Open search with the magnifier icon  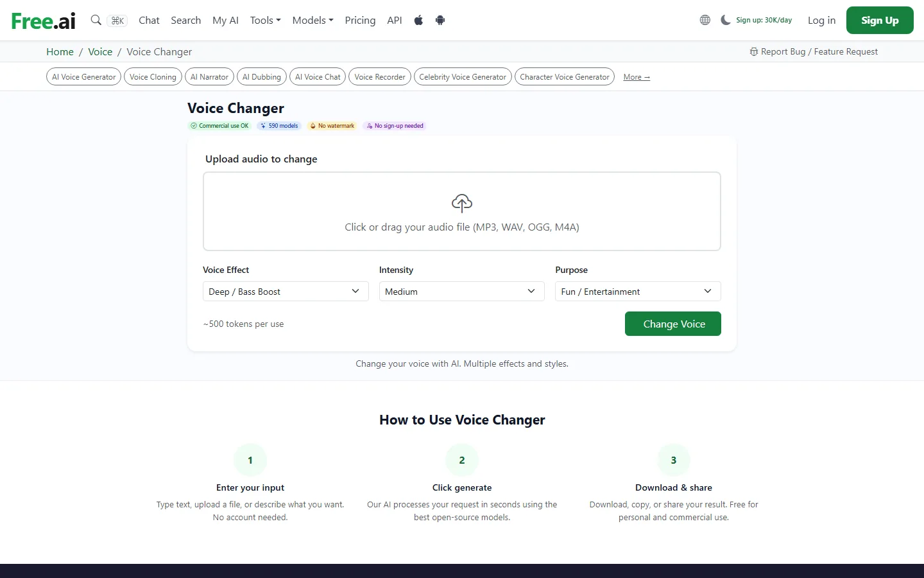(x=96, y=20)
